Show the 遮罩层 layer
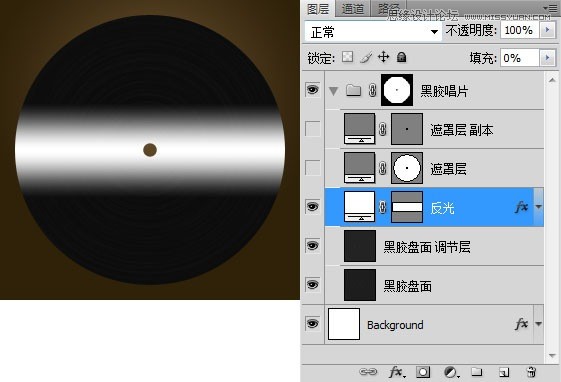The width and height of the screenshot is (561, 382). click(x=312, y=167)
